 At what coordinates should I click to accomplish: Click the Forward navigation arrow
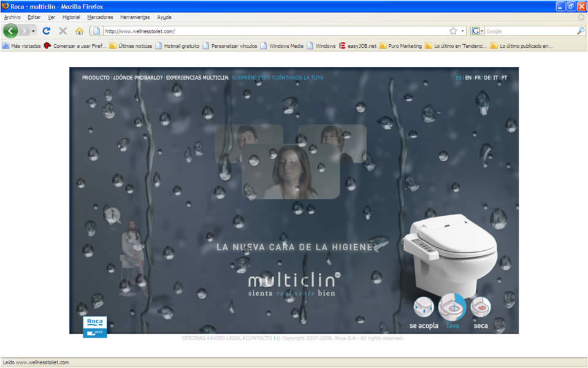point(25,31)
